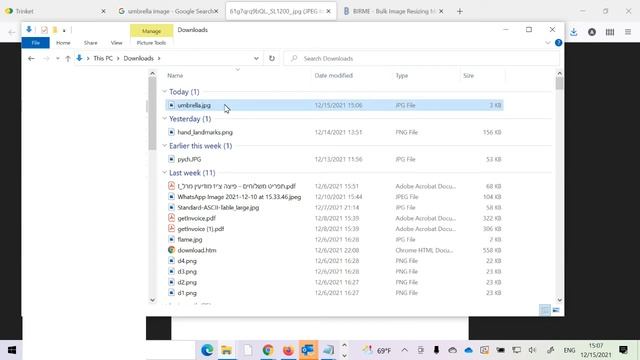Click the volume tray icon
640x360 pixels.
pos(532,350)
